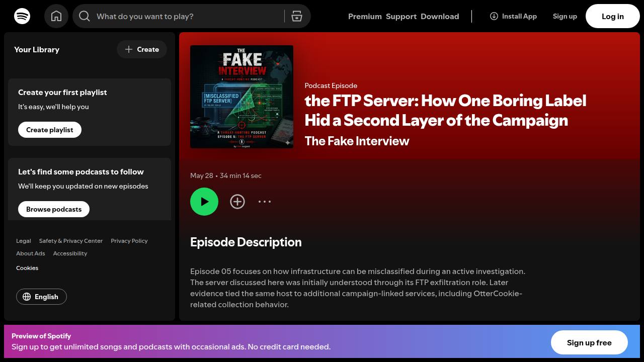Open the Privacy Policy link
This screenshot has height=362, width=644.
(129, 241)
